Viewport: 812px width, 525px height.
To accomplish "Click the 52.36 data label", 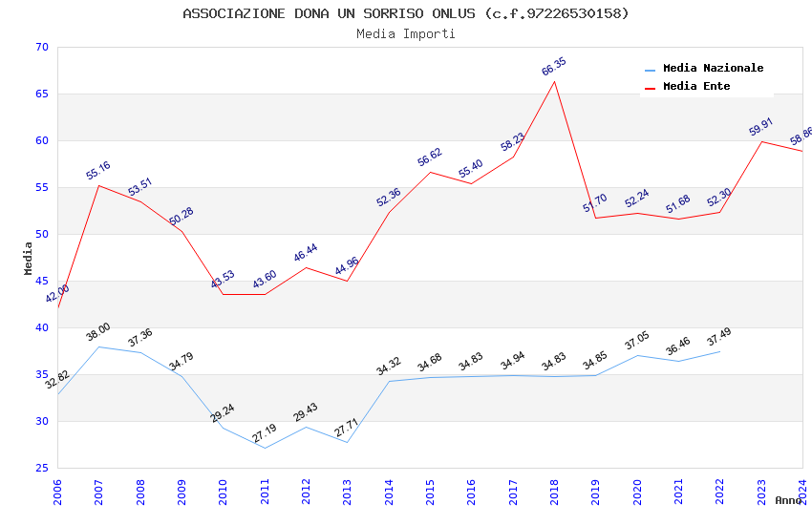I will (x=389, y=197).
